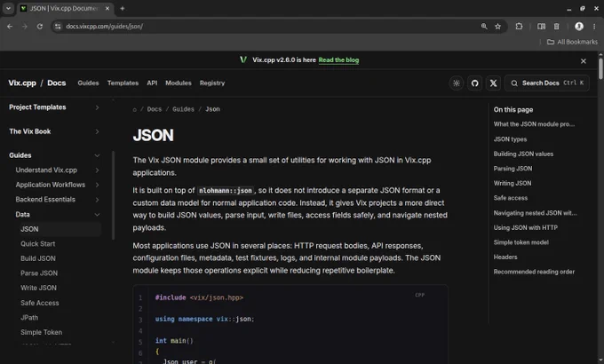Image resolution: width=604 pixels, height=364 pixels.
Task: Open the browser profile avatar
Action: point(579,27)
